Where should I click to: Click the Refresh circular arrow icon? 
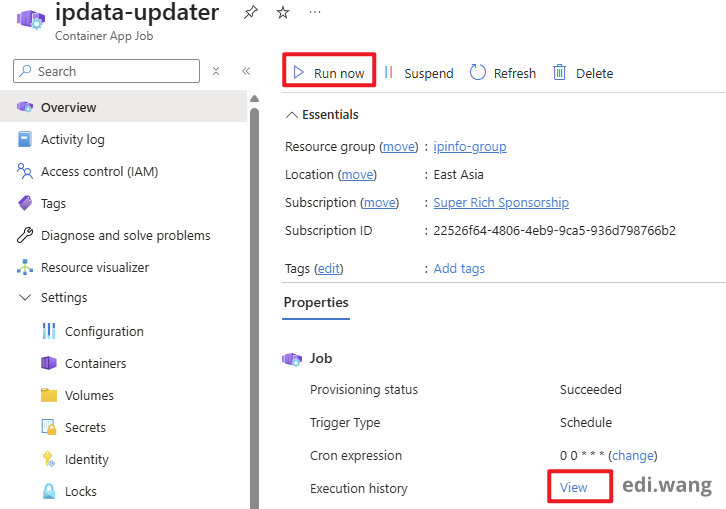pyautogui.click(x=478, y=72)
